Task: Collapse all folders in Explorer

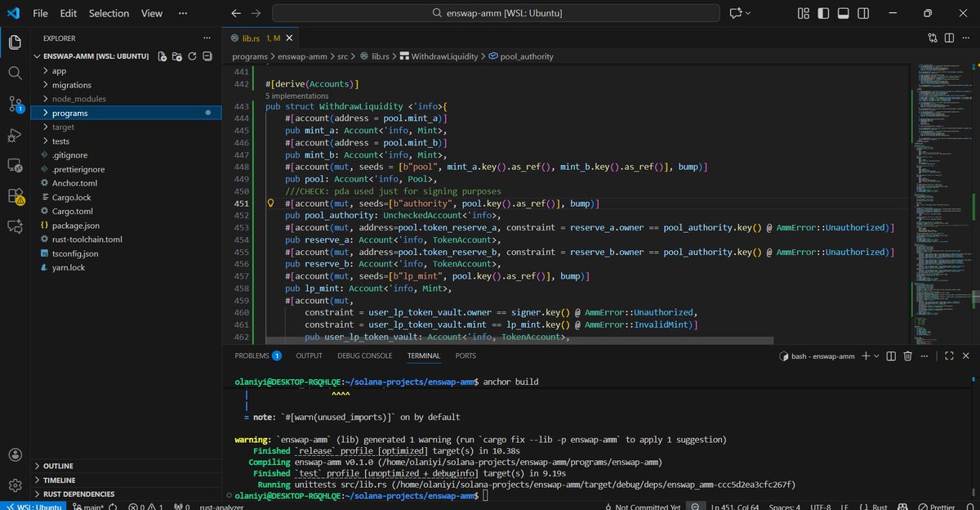Action: tap(207, 56)
